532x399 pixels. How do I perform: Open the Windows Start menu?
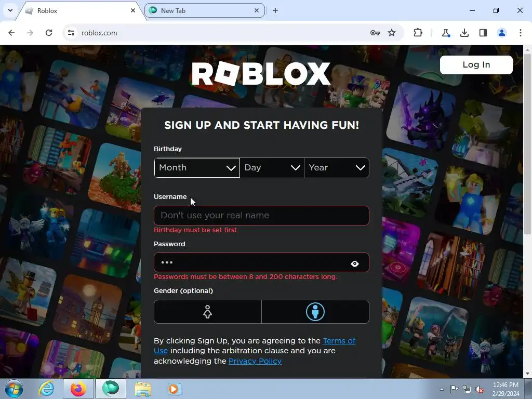(x=14, y=389)
